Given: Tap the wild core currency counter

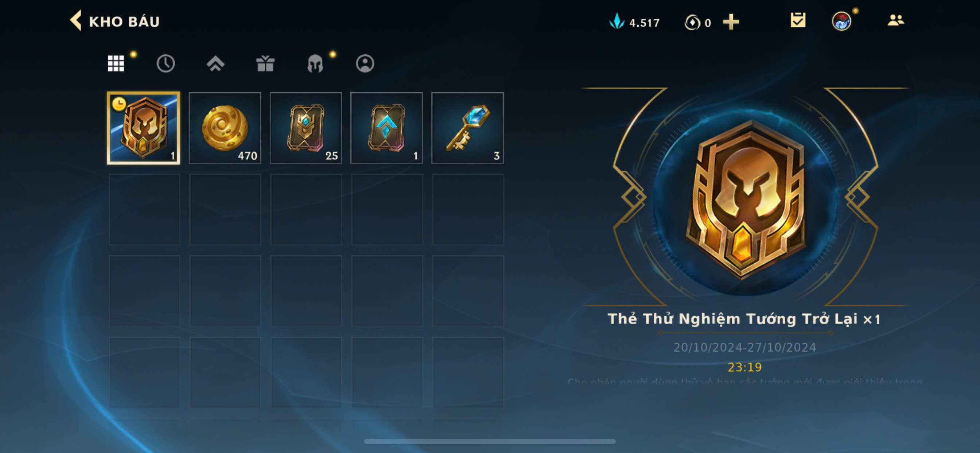Looking at the screenshot, I should pyautogui.click(x=697, y=23).
